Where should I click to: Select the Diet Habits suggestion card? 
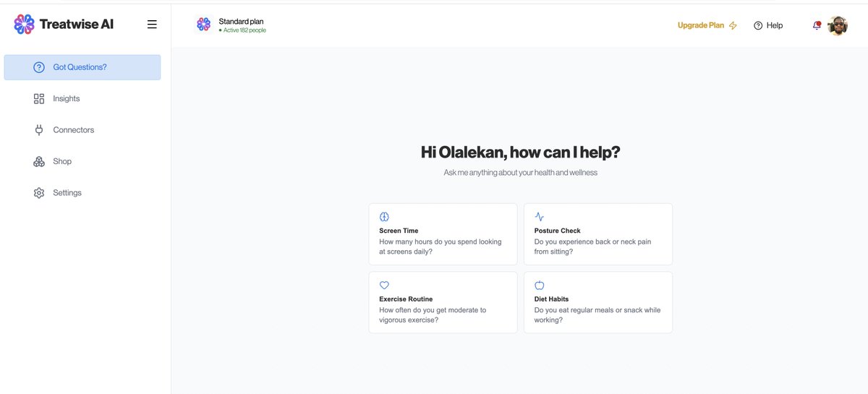click(x=598, y=302)
